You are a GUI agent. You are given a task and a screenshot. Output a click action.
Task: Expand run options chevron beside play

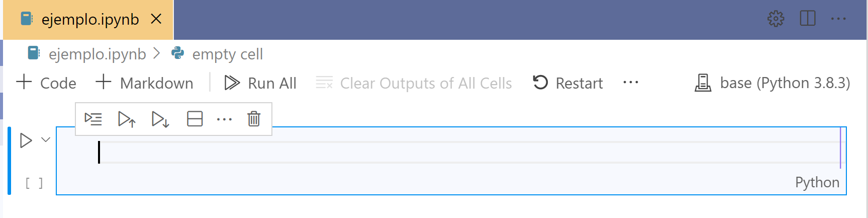click(x=46, y=140)
